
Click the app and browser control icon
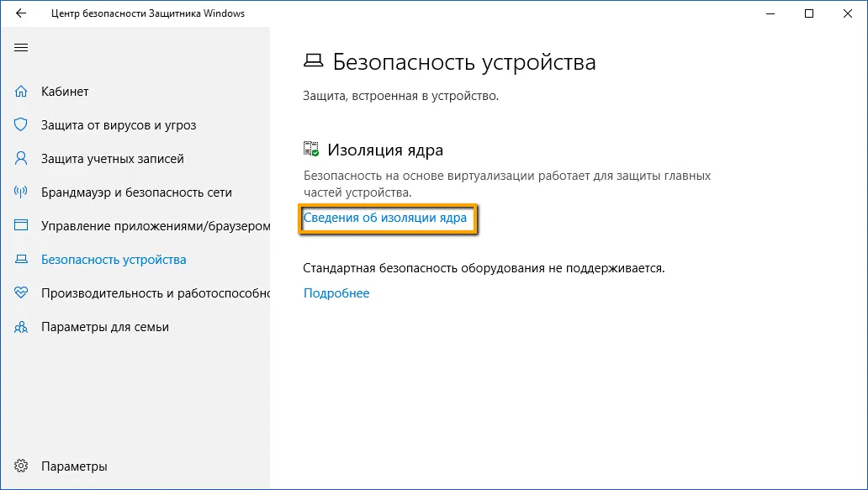coord(22,226)
